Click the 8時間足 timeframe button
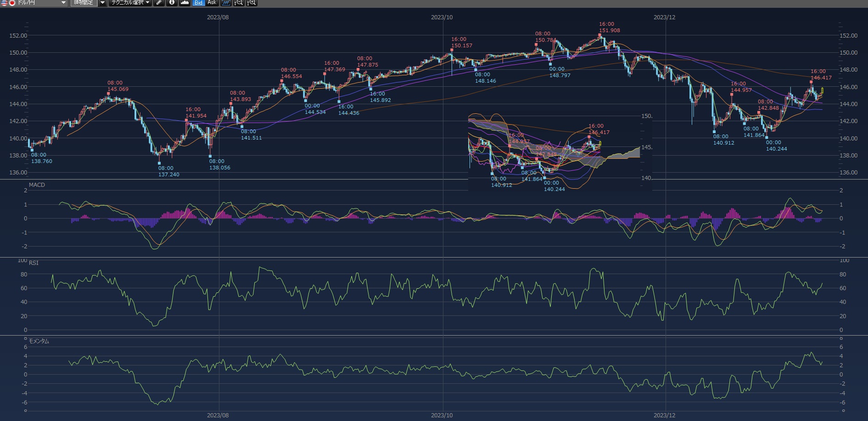868x421 pixels. pyautogui.click(x=84, y=3)
